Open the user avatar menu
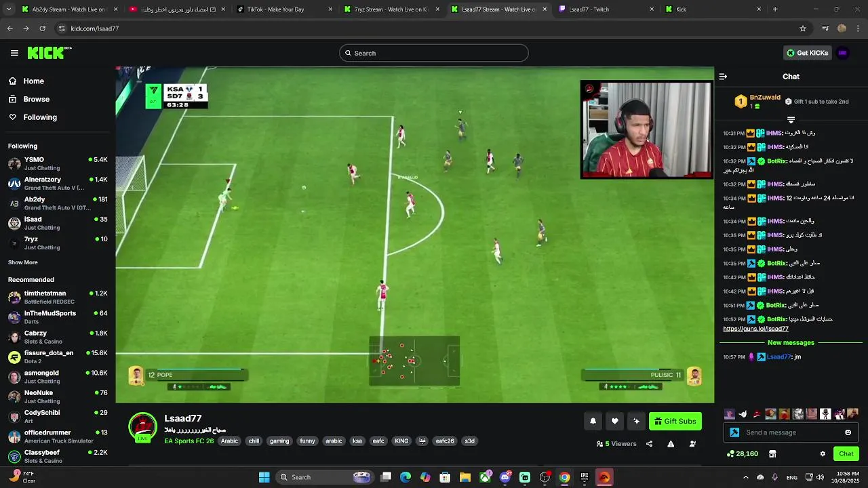Screen dimensions: 868x488 click(x=843, y=53)
